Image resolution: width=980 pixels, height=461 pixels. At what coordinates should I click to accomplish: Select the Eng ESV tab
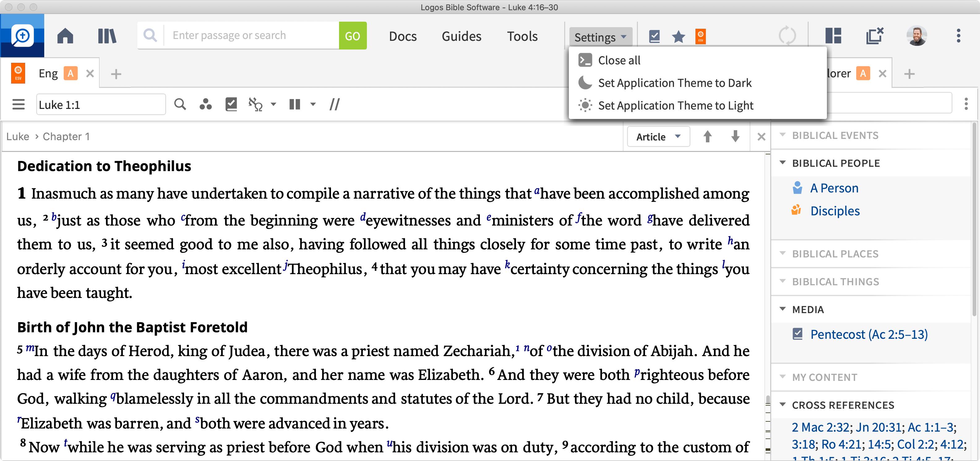[48, 73]
